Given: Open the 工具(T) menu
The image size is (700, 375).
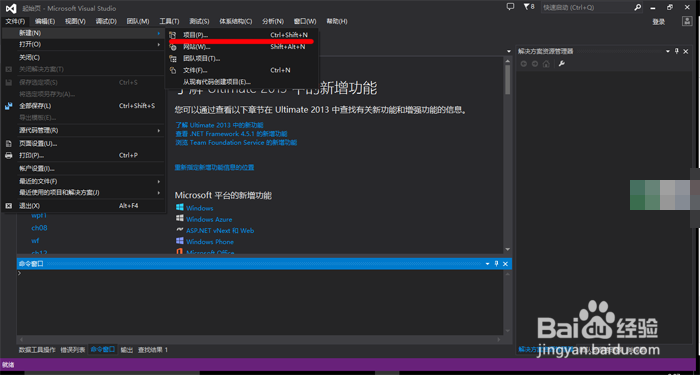Looking at the screenshot, I should [x=169, y=21].
